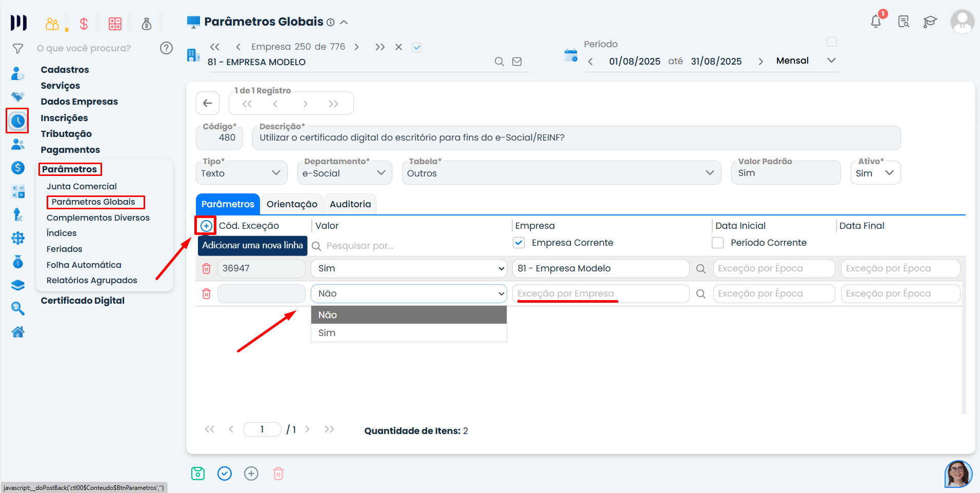Click the help question mark icon
Viewport: 980px width, 493px height.
click(x=166, y=48)
